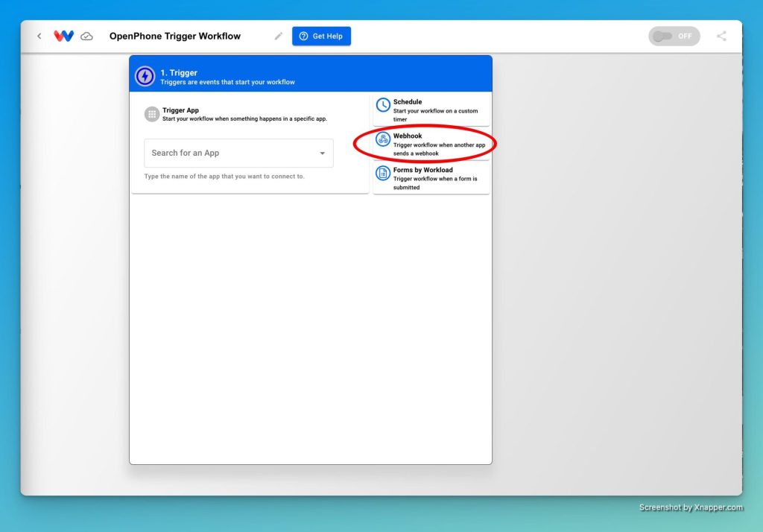Select the Schedule trigger option
Screen dimensions: 763x532
(x=431, y=110)
